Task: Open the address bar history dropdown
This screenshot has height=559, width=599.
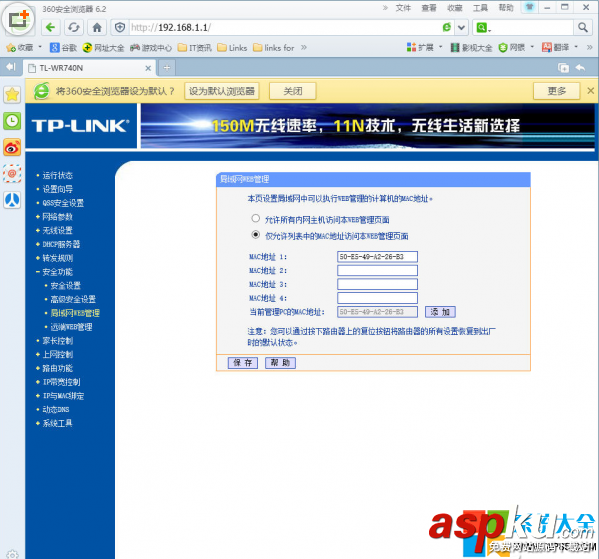Action: coord(461,28)
